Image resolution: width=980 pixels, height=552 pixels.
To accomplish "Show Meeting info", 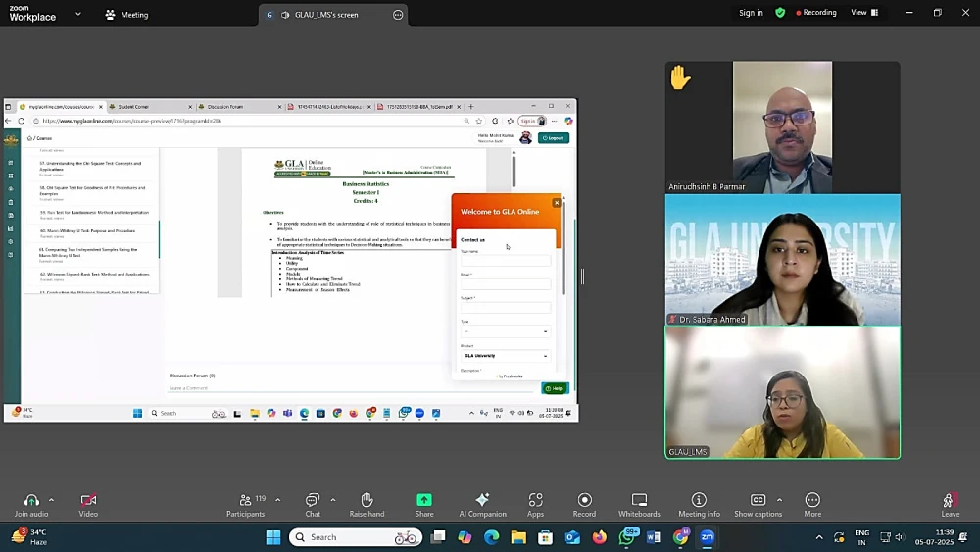I will coord(699,504).
